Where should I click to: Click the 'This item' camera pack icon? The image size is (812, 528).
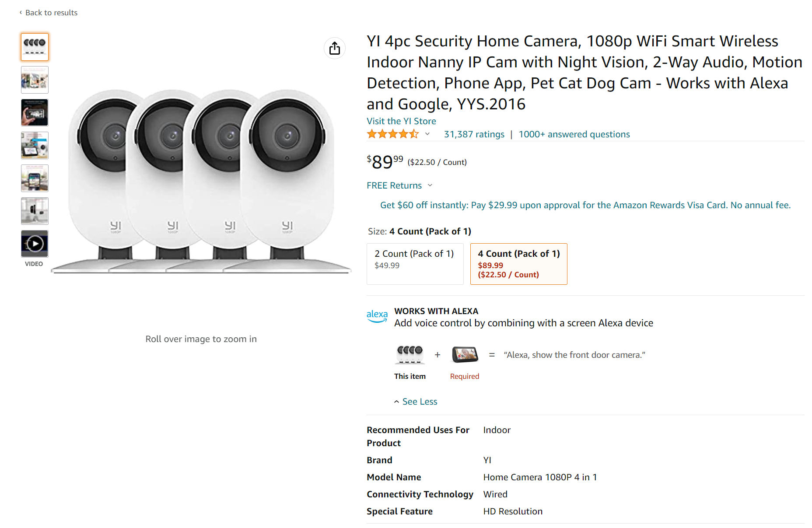click(x=410, y=354)
